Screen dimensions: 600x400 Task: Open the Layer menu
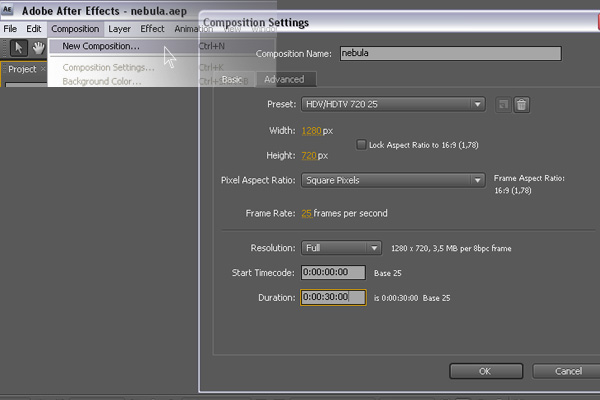pyautogui.click(x=119, y=29)
